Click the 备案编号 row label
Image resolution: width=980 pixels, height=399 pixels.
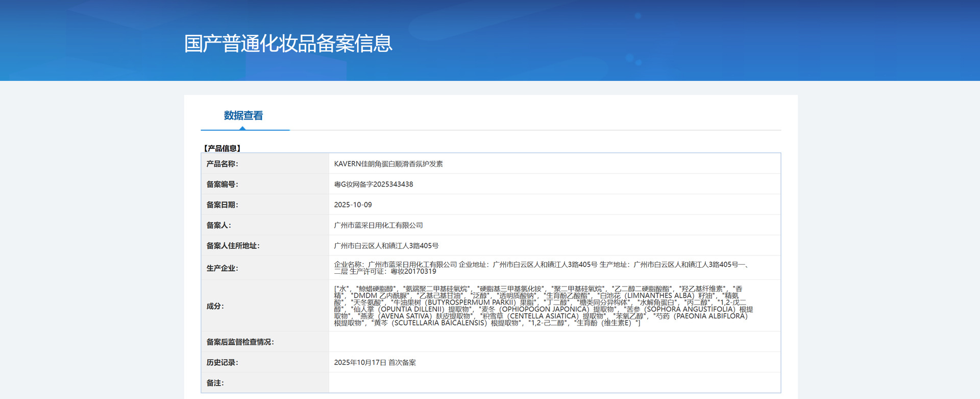[x=222, y=184]
